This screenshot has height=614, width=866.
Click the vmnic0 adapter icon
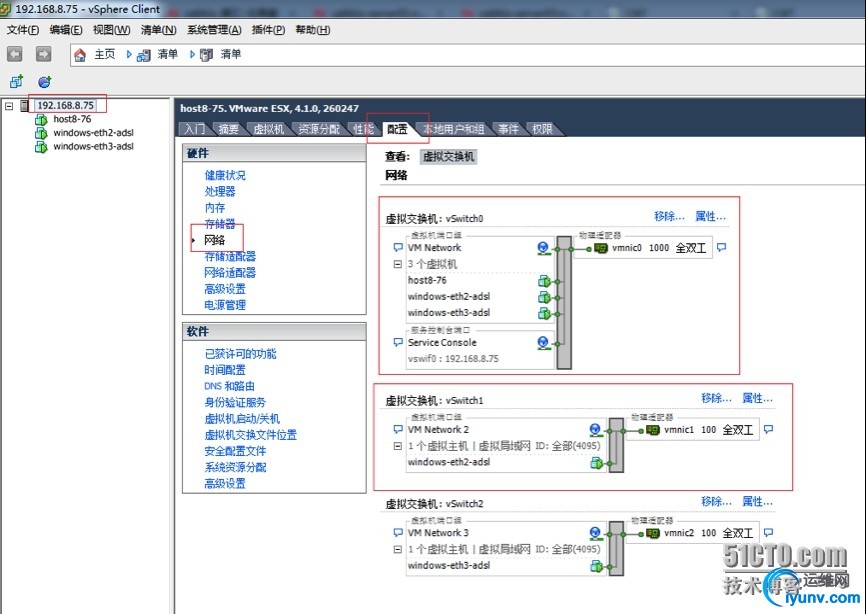[600, 248]
